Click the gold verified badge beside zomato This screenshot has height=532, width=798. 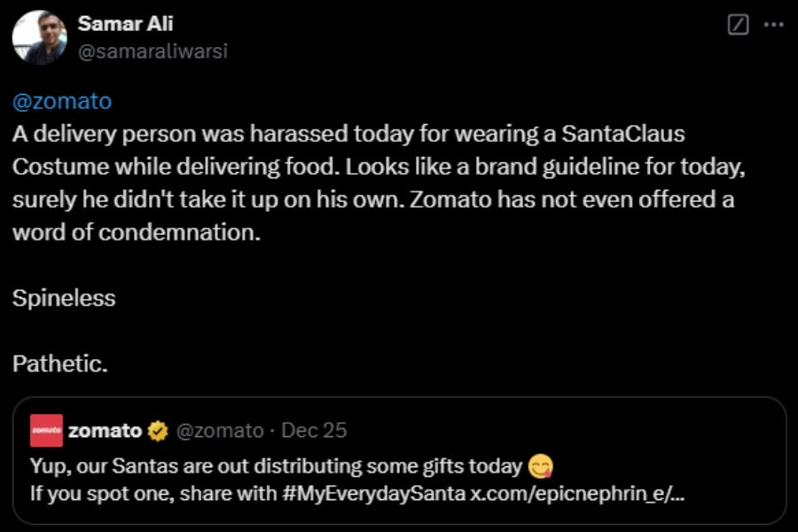(x=158, y=432)
